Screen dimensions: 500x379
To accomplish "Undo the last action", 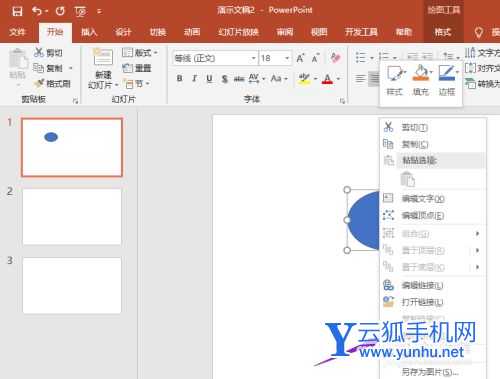I will (36, 11).
